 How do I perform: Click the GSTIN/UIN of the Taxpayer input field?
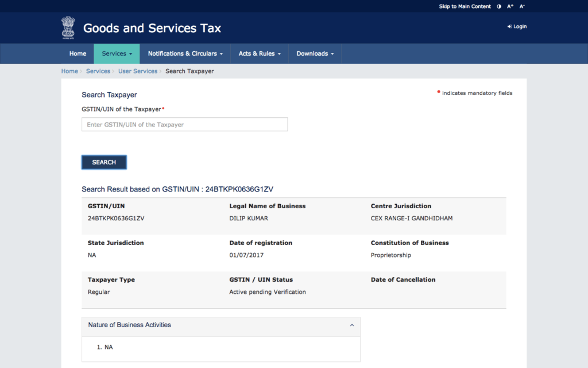pos(184,124)
